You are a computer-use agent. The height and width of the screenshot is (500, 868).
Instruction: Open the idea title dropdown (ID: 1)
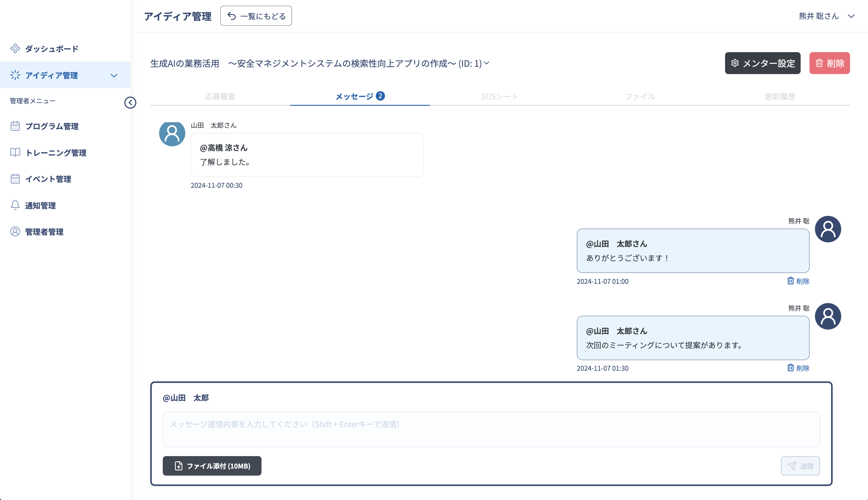coord(486,63)
